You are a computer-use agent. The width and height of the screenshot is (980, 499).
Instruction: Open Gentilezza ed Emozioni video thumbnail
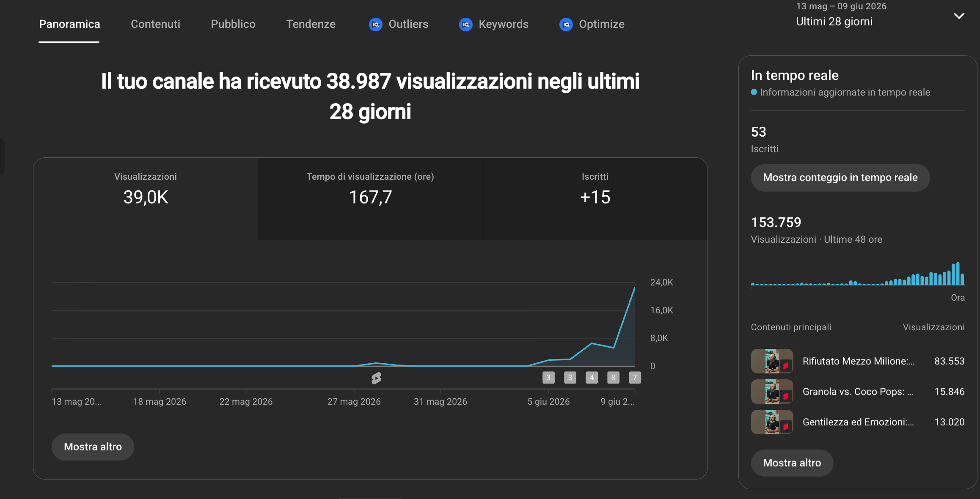(772, 422)
